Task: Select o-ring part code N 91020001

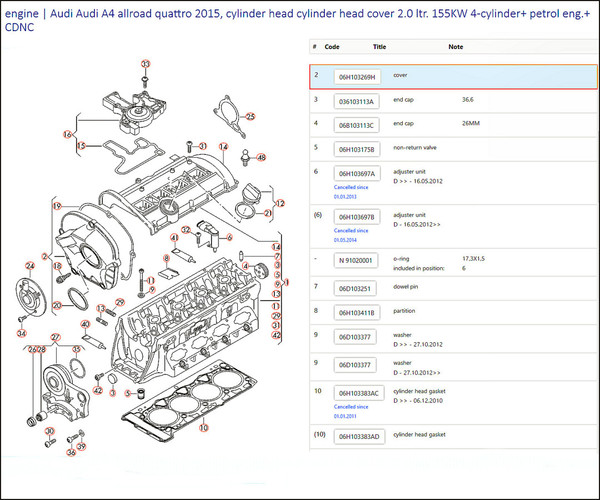Action: pos(357,261)
